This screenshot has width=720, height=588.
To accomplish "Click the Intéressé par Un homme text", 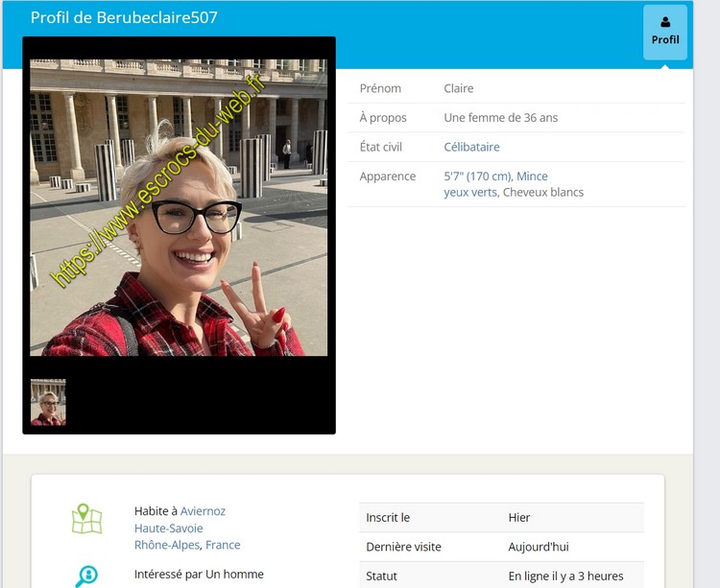I will [199, 575].
